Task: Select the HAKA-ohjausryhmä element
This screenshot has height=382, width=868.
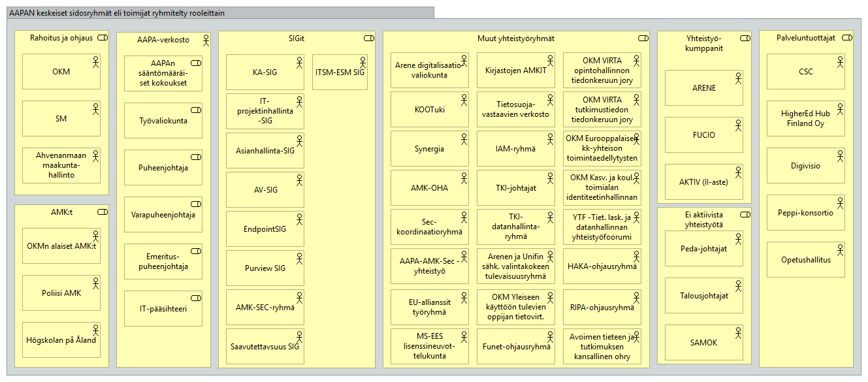Action: click(x=602, y=266)
